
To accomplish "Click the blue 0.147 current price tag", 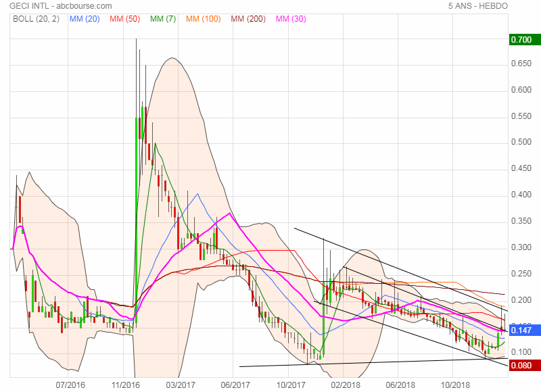I will tap(525, 330).
